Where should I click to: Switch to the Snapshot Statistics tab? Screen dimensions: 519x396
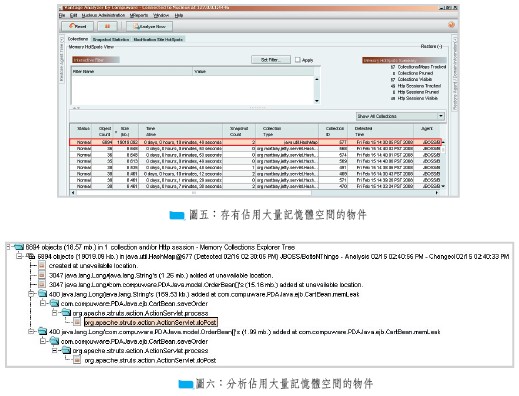[111, 39]
